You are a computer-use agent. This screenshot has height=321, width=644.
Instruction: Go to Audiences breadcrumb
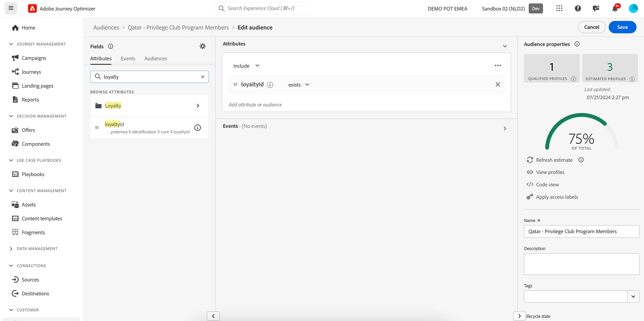(106, 28)
